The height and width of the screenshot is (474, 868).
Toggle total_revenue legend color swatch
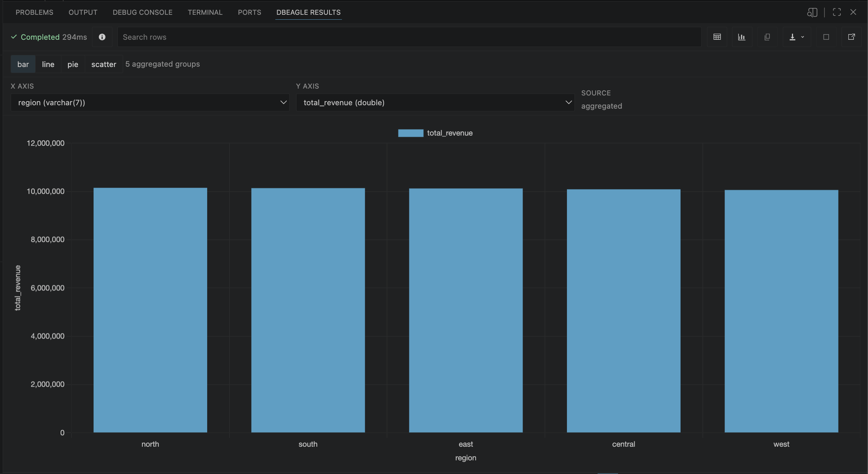click(x=411, y=133)
